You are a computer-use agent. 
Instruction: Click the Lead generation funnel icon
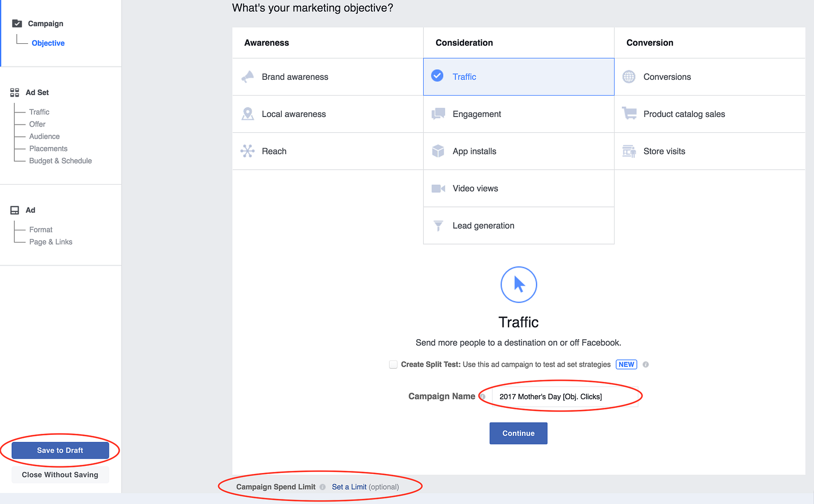point(438,226)
